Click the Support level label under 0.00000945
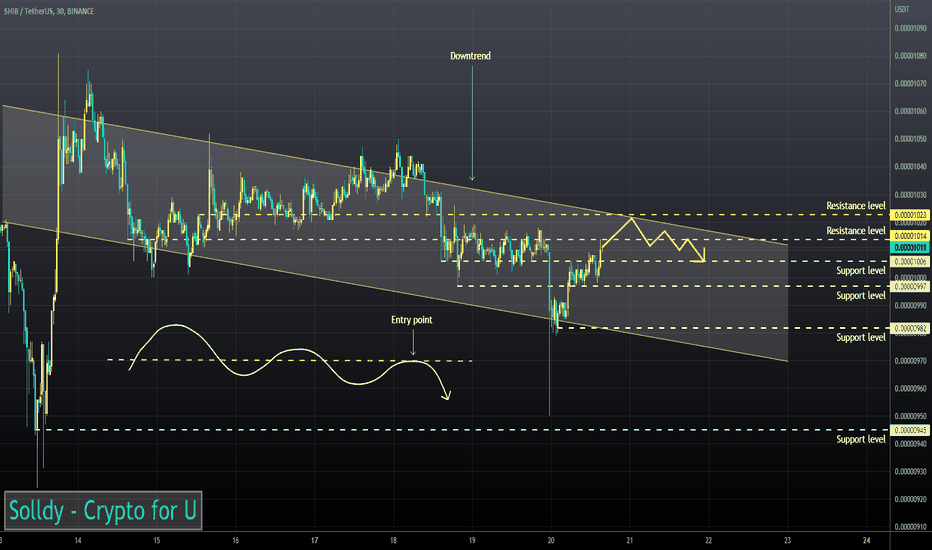932x550 pixels. tap(861, 439)
